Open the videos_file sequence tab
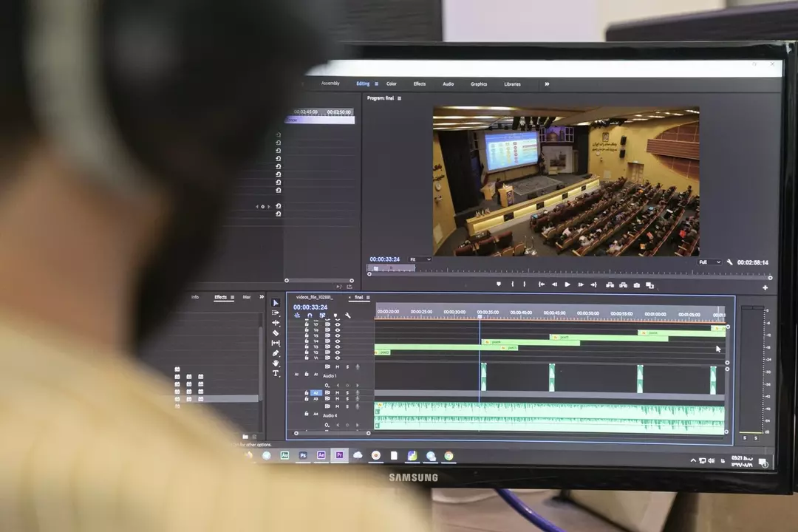Viewport: 798px width, 532px height. point(315,297)
